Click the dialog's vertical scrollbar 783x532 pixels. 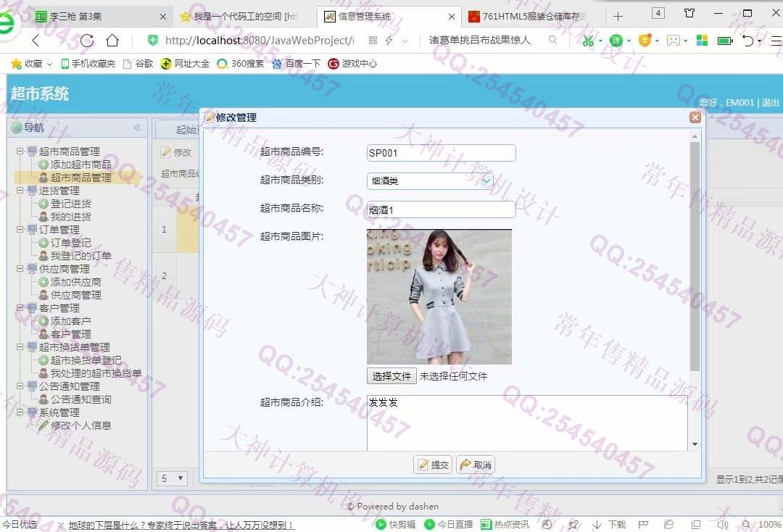[x=695, y=256]
